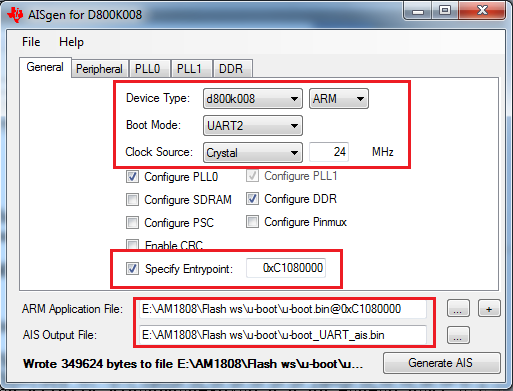Click the TI logo icon in title bar
This screenshot has height=391, width=513.
click(x=15, y=15)
